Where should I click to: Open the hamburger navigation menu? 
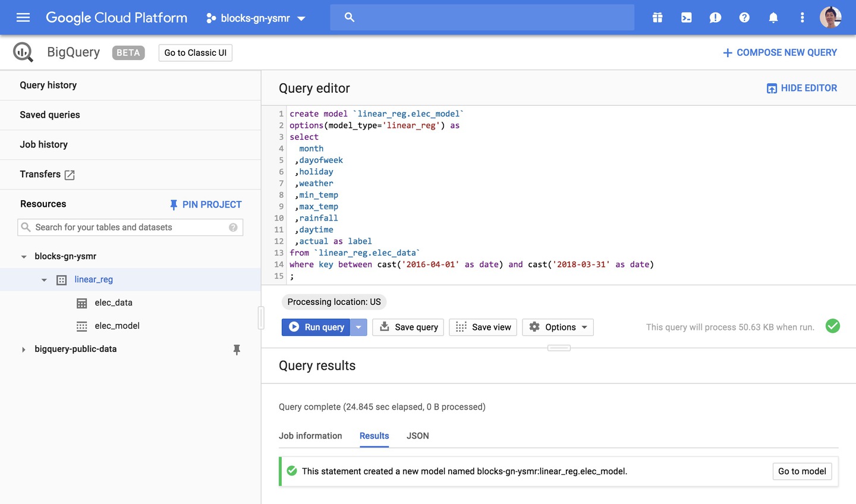coord(23,18)
